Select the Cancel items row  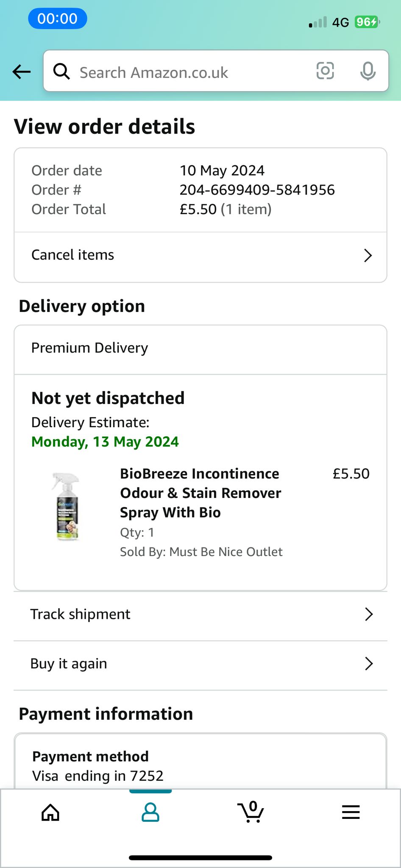200,256
